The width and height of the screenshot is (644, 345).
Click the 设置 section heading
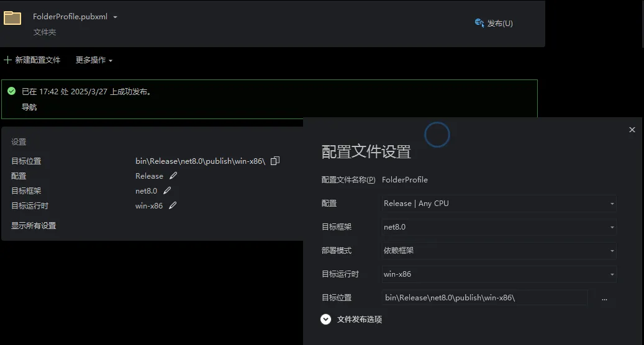point(19,142)
